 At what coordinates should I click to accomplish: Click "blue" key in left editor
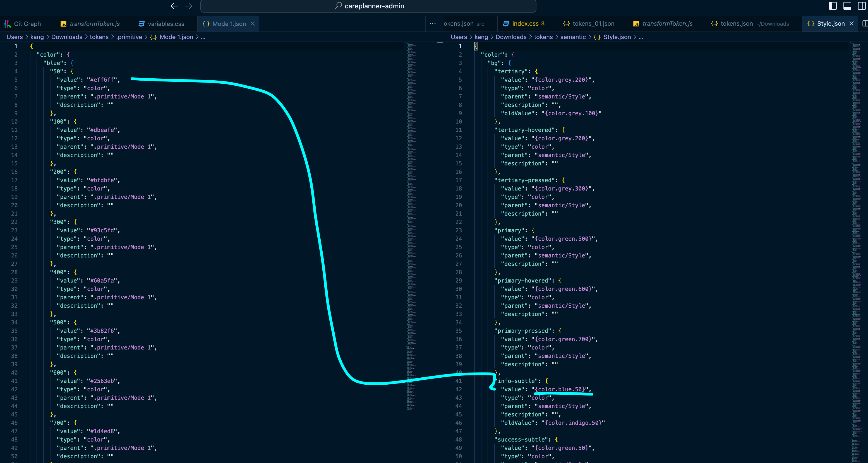[x=53, y=63]
